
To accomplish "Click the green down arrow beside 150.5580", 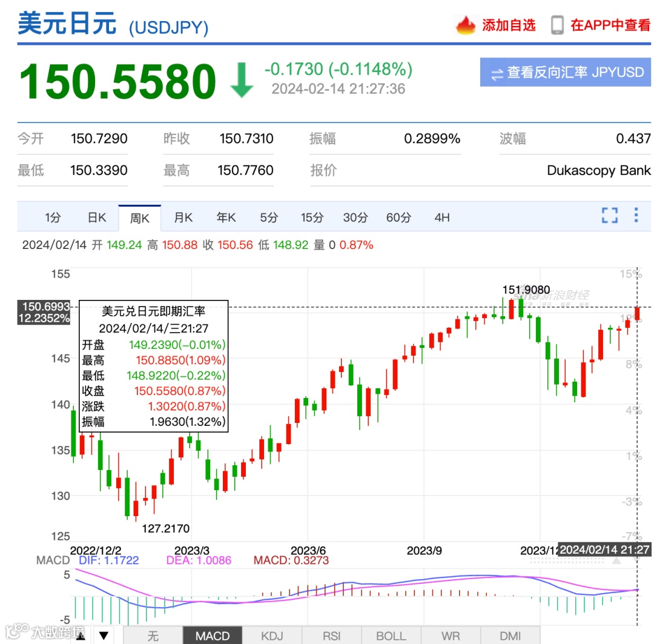I will tap(241, 81).
